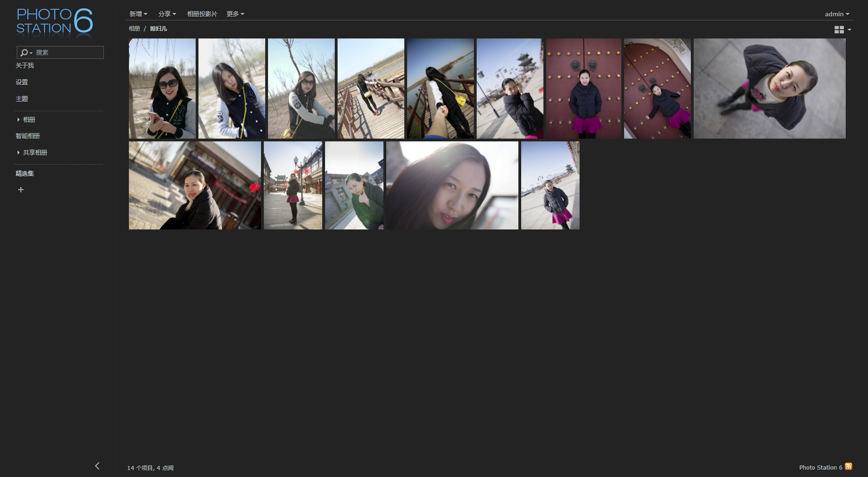Expand the 共享相册 tree arrow

point(18,153)
